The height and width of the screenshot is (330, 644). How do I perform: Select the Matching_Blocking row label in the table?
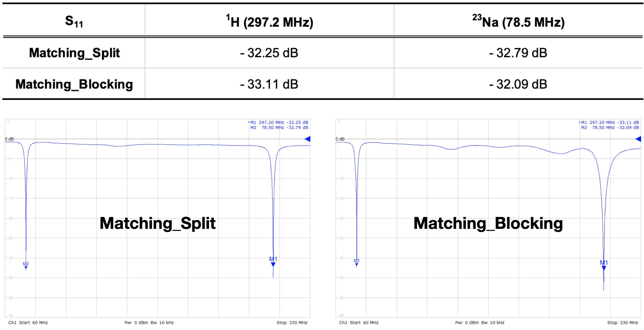(74, 84)
